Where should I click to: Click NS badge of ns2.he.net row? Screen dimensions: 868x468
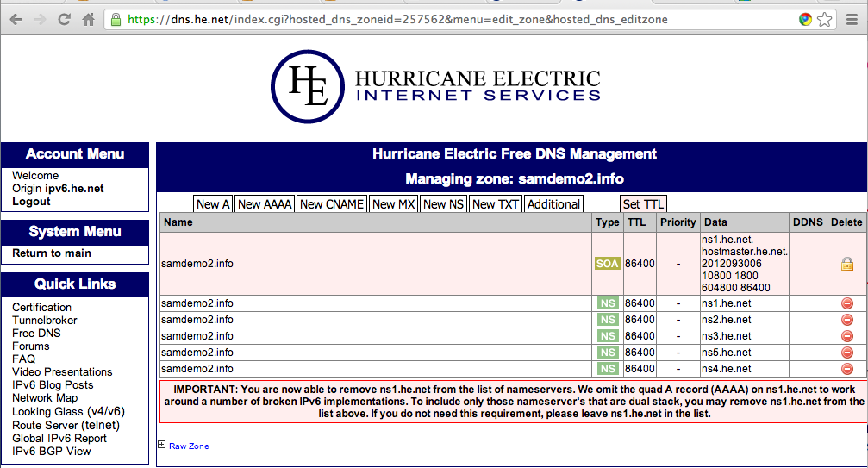[608, 320]
